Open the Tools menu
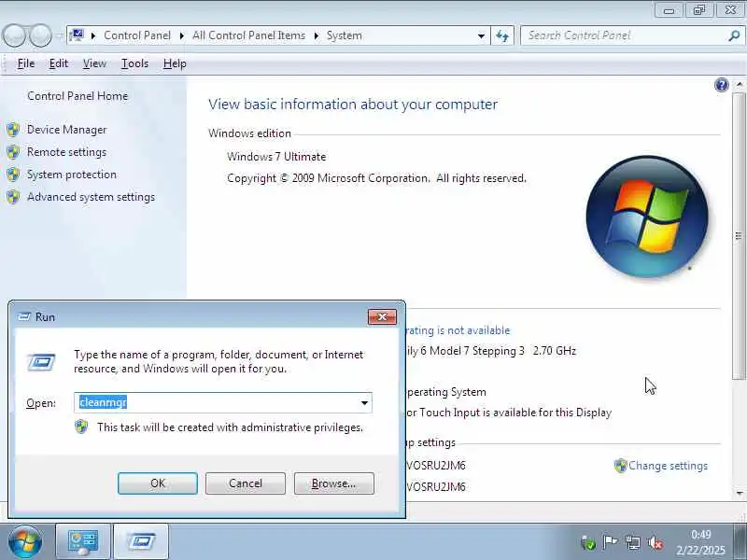The image size is (747, 560). (134, 63)
